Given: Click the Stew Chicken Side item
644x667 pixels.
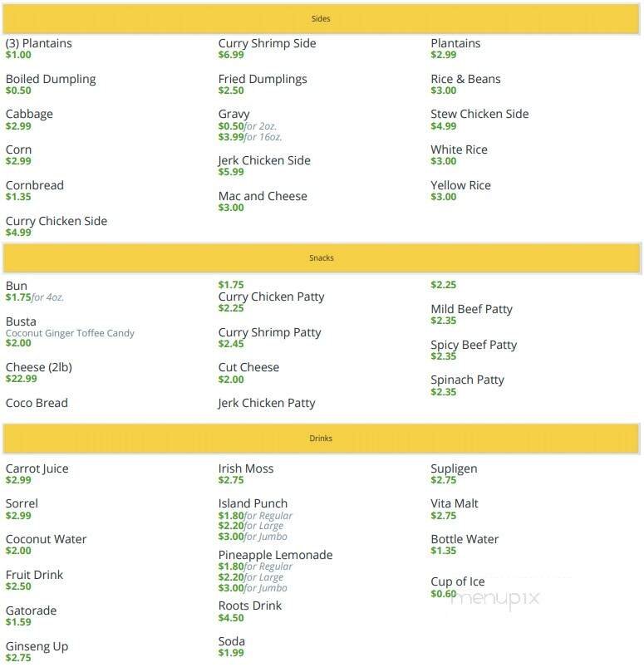Looking at the screenshot, I should pyautogui.click(x=479, y=114).
